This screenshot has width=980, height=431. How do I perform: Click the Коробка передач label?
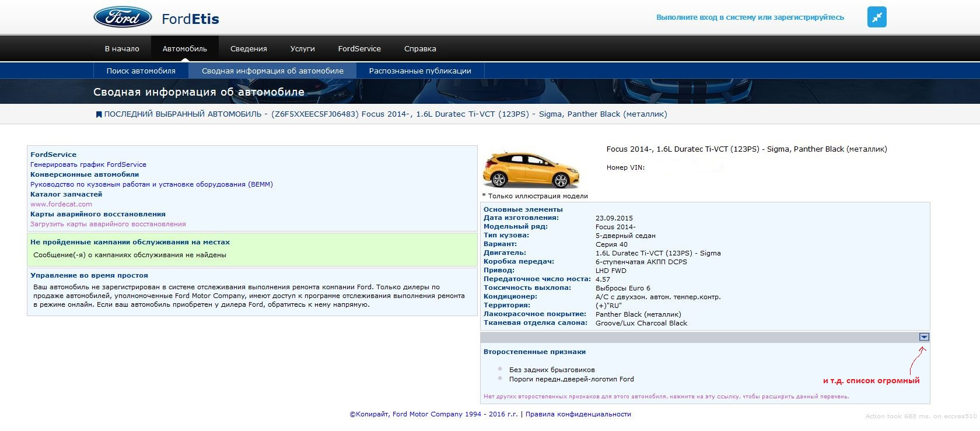tap(519, 262)
